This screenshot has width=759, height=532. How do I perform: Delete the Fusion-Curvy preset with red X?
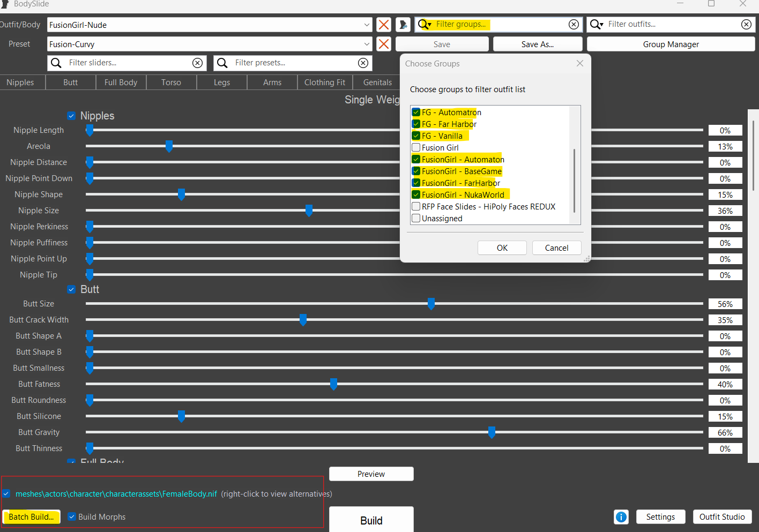384,44
